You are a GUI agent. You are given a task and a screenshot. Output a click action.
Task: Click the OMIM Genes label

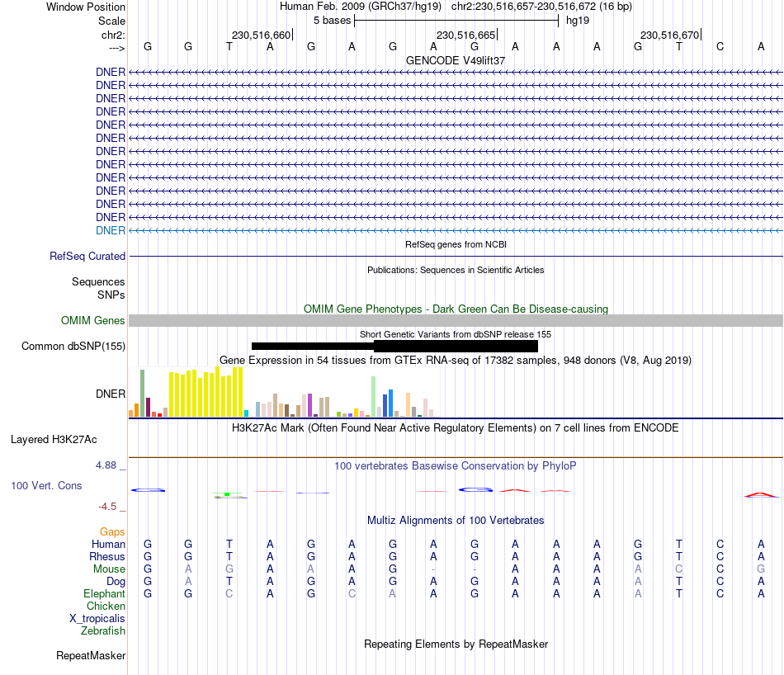(x=93, y=320)
